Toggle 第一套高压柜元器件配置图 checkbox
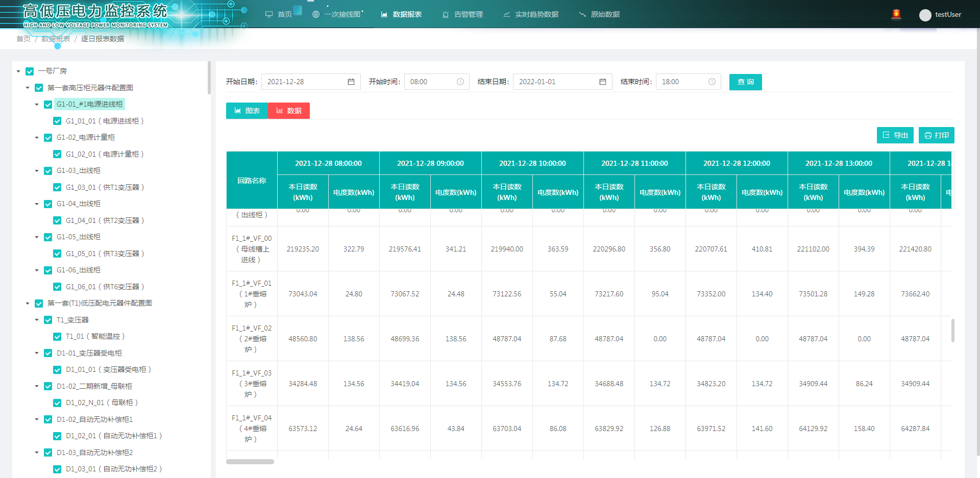This screenshot has width=980, height=478. coord(39,88)
